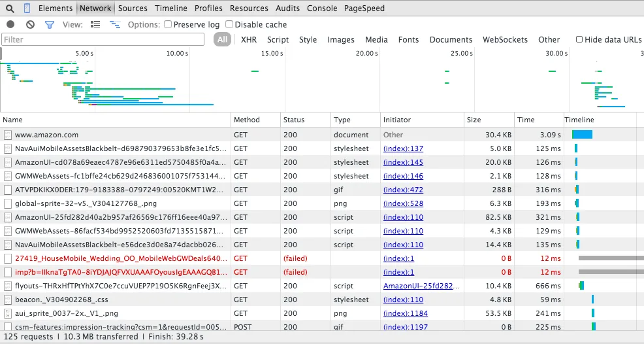The height and width of the screenshot is (344, 644).
Task: Sort by the Name column header
Action: [x=116, y=120]
